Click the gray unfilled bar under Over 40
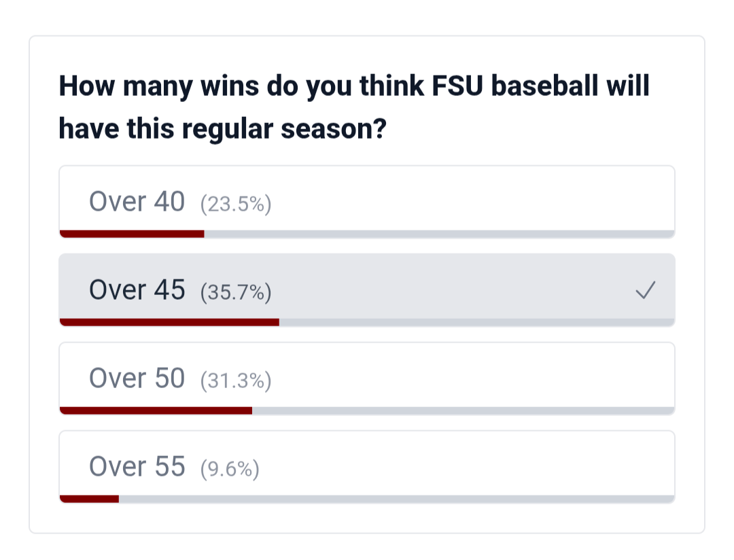The image size is (734, 560). (439, 234)
